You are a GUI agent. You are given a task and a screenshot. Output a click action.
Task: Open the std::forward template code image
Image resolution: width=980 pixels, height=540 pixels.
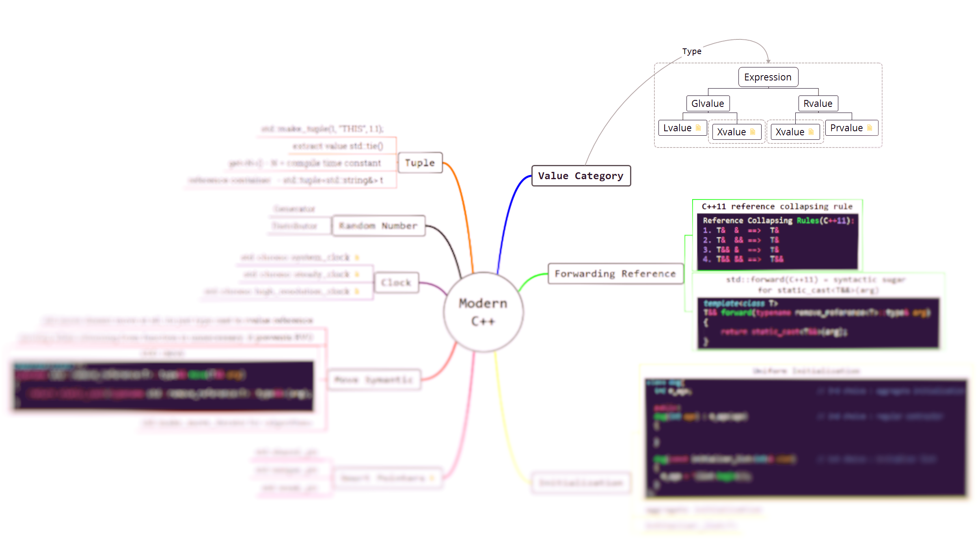click(x=818, y=323)
